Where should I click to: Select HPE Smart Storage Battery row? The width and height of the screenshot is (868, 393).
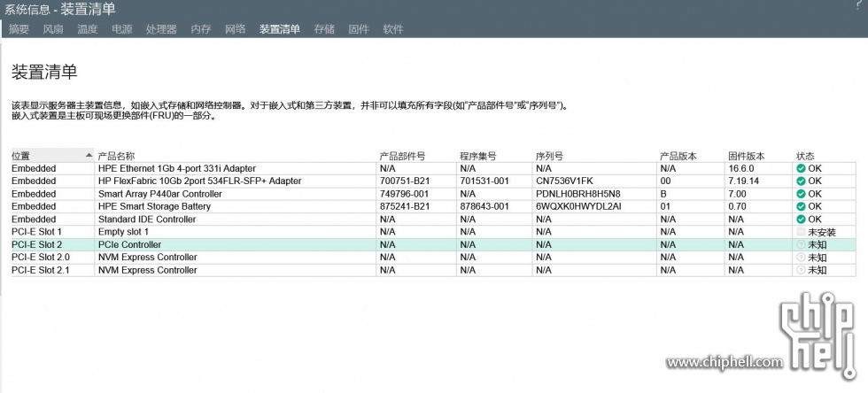433,206
